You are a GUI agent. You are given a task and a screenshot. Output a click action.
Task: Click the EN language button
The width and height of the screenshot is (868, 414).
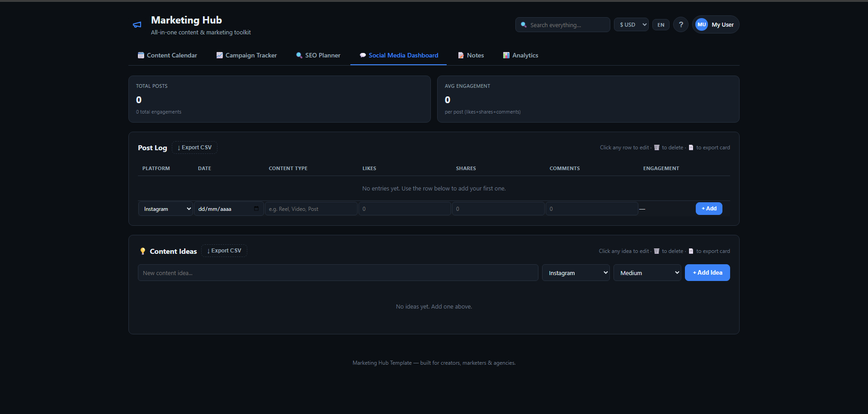(661, 24)
